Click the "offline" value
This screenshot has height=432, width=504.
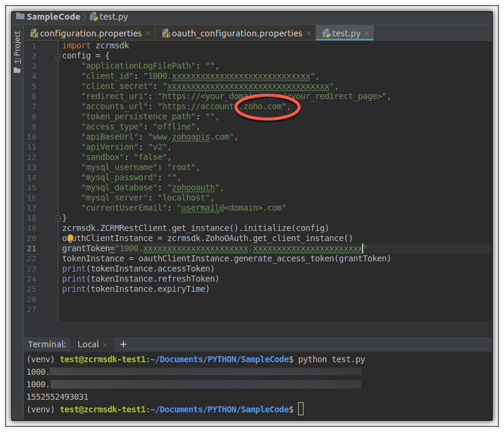click(x=174, y=126)
